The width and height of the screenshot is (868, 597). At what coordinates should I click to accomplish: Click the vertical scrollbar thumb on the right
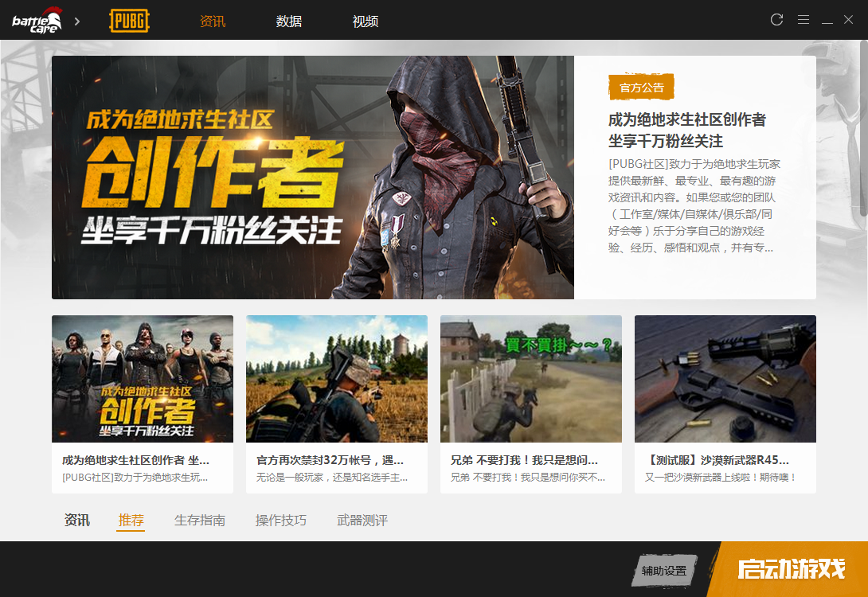click(864, 130)
